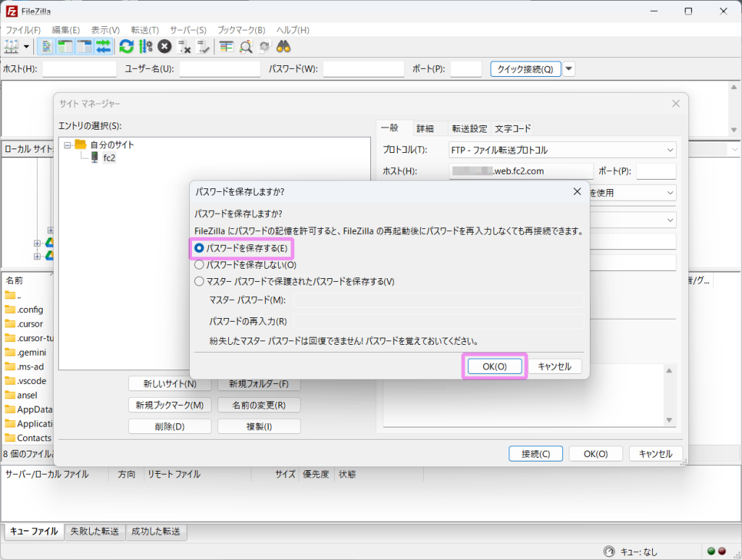Click the disconnect from server icon
Viewport: 742px width, 560px height.
183,46
